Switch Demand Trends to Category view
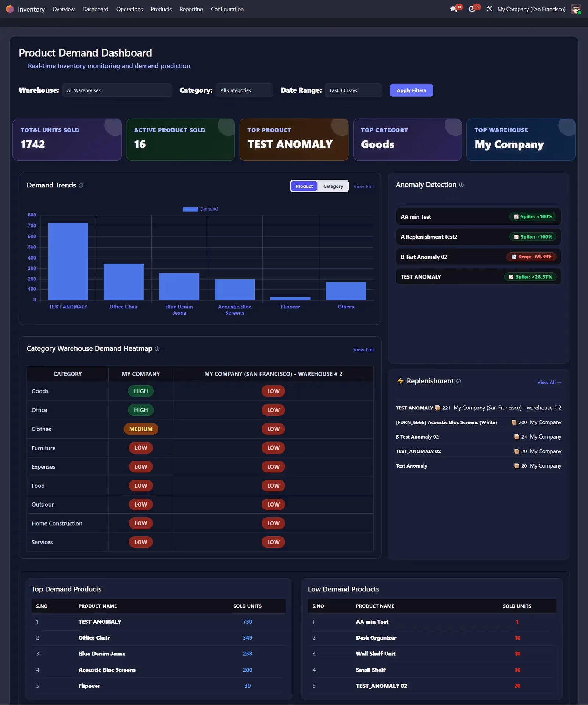 (333, 186)
